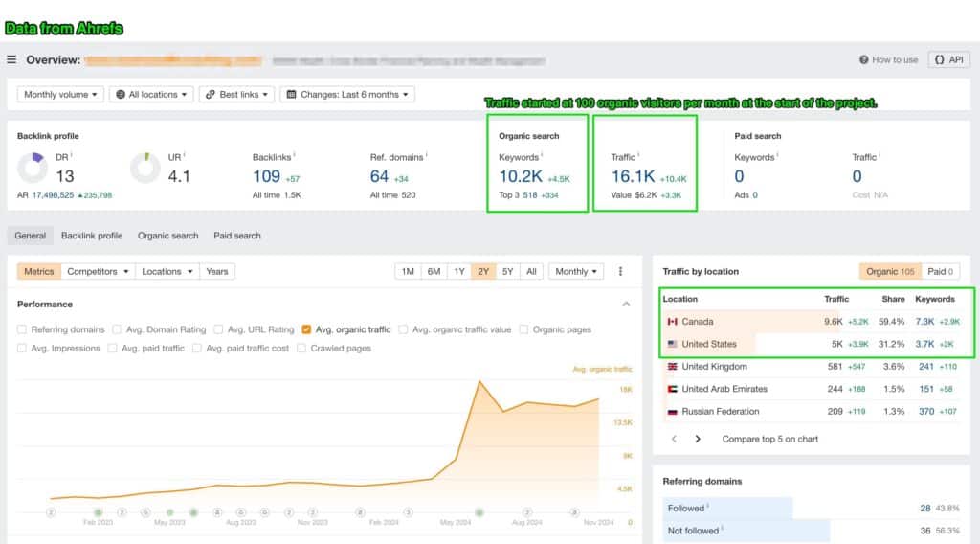Collapse the Performance section chevron
This screenshot has height=544, width=980.
(626, 304)
